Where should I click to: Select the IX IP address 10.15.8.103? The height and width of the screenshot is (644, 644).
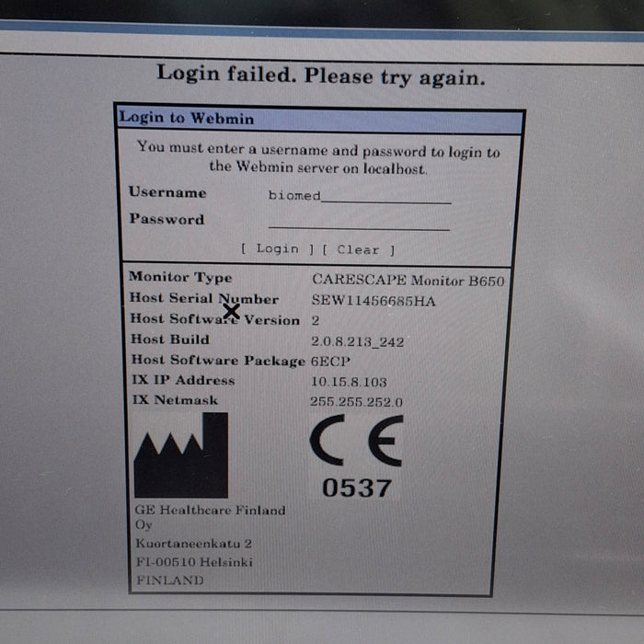click(x=349, y=382)
